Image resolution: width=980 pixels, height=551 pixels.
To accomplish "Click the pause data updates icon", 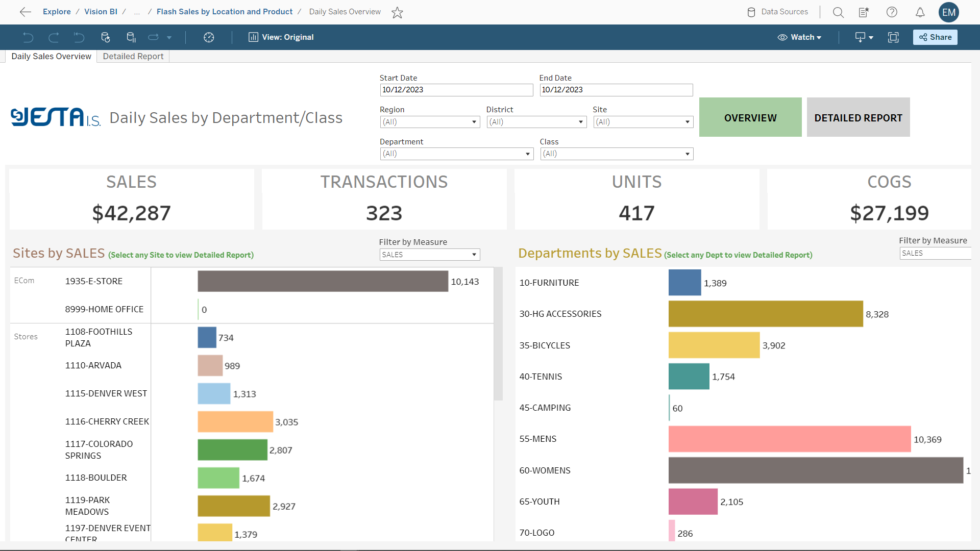I will pos(131,37).
